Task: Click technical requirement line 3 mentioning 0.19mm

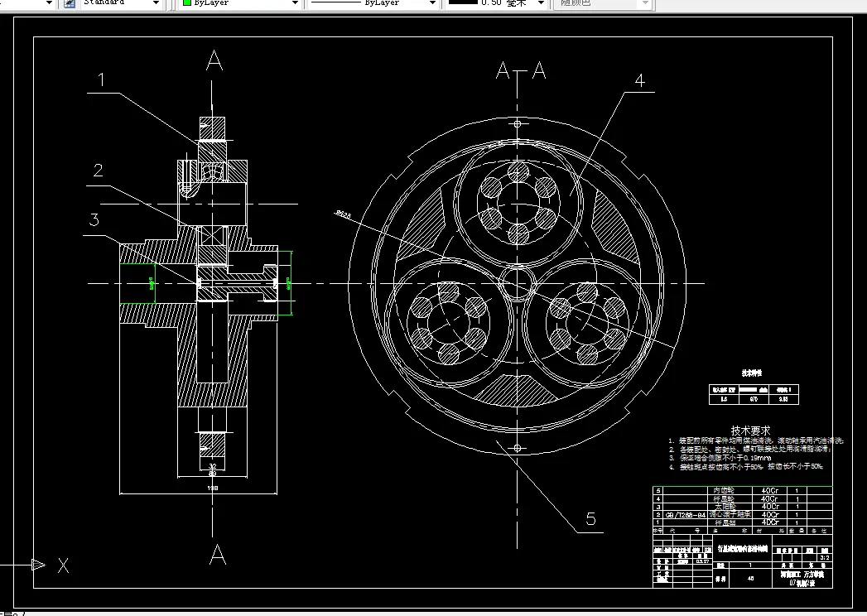Action: click(720, 458)
